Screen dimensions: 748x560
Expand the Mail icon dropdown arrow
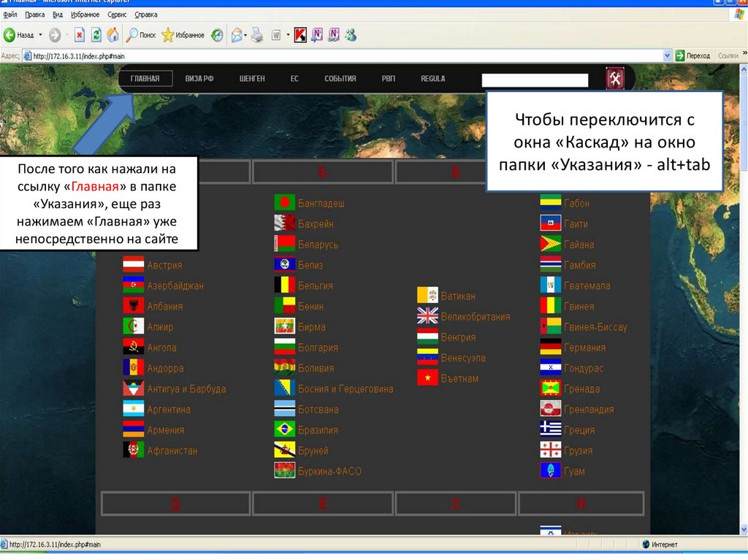point(246,34)
